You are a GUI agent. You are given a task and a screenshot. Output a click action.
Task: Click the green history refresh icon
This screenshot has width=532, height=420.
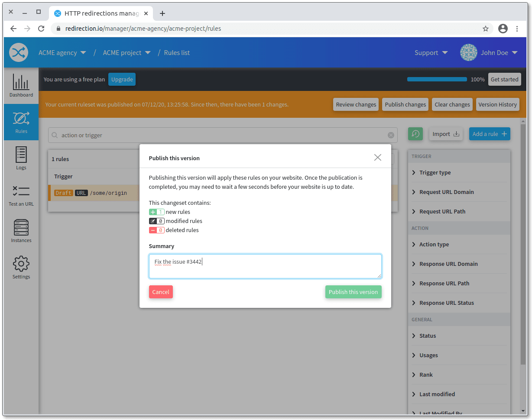(x=415, y=134)
